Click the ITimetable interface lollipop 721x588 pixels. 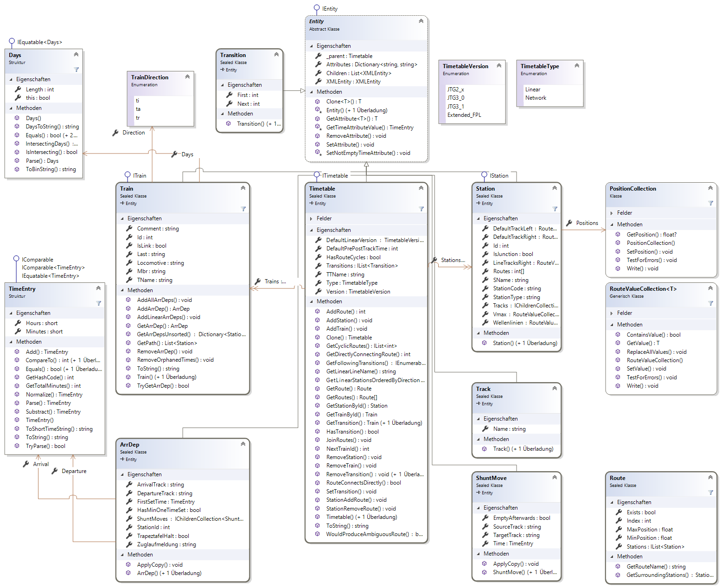[x=317, y=174]
